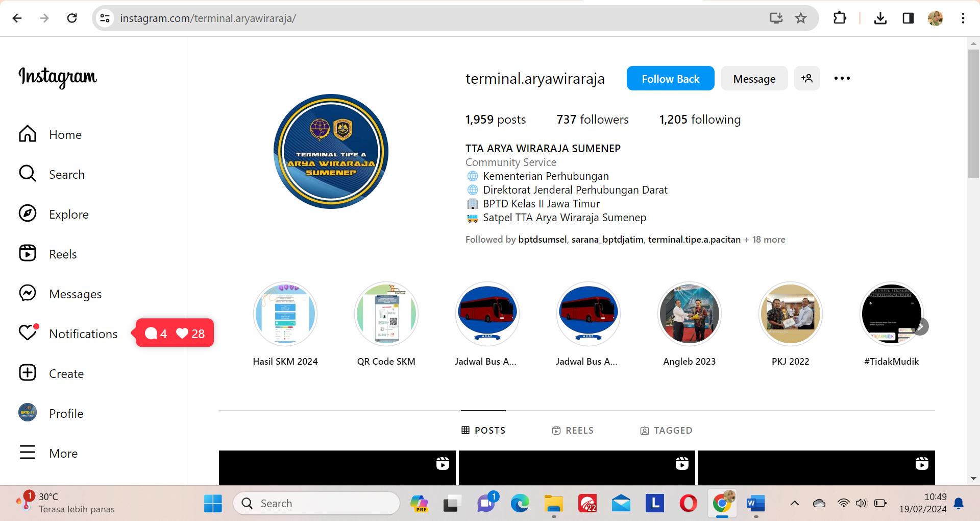Bookmark this page with star icon
980x521 pixels.
point(800,18)
